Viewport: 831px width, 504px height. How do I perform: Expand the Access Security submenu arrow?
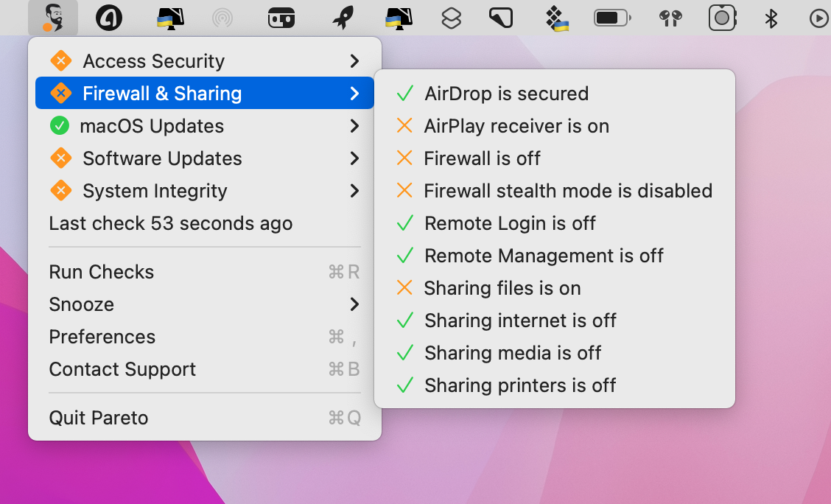[x=354, y=61]
